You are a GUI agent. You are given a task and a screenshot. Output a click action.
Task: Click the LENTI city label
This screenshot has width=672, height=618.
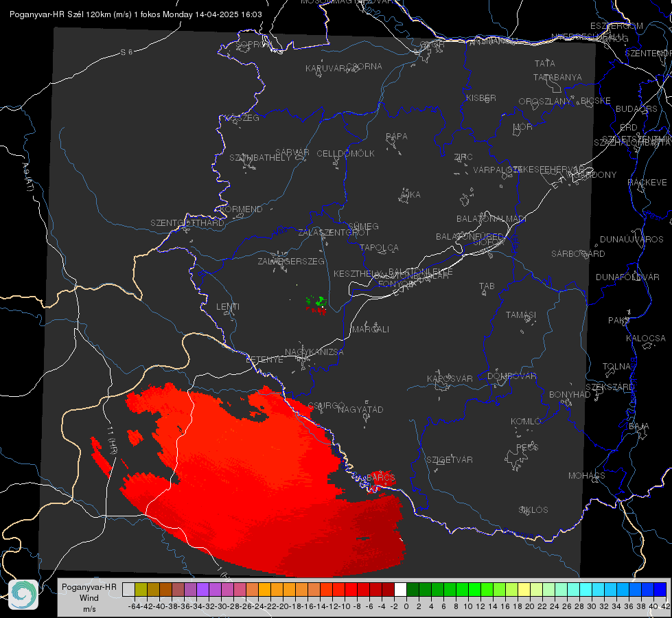228,307
